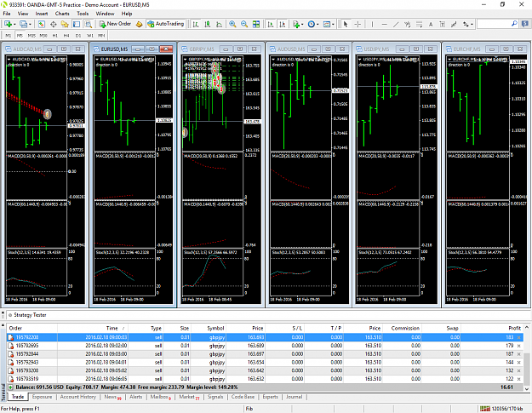The height and width of the screenshot is (413, 532).
Task: Expand EURUSD chart indicator triangle
Action: click(x=97, y=60)
